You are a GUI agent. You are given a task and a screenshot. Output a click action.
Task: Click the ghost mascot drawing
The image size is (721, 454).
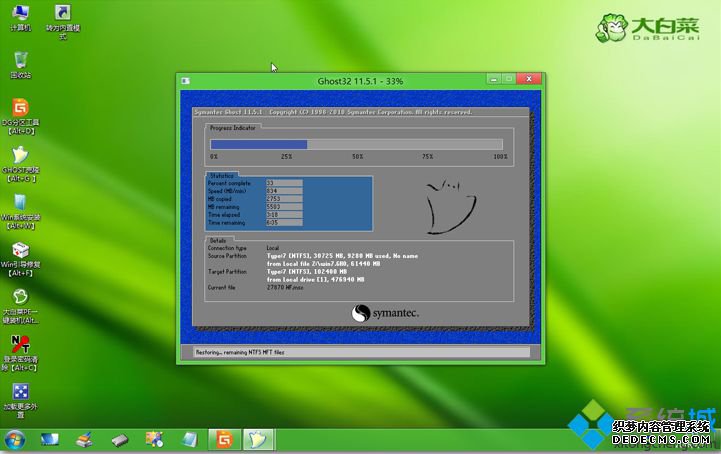point(451,207)
